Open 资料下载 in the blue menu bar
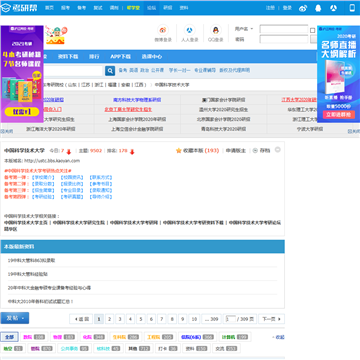The image size is (360, 360). tap(68, 57)
